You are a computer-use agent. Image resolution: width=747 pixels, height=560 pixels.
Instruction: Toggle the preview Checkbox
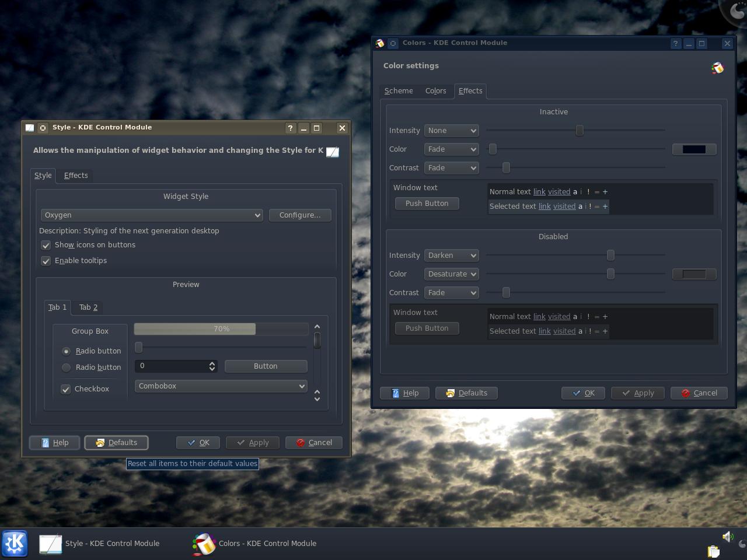coord(66,389)
